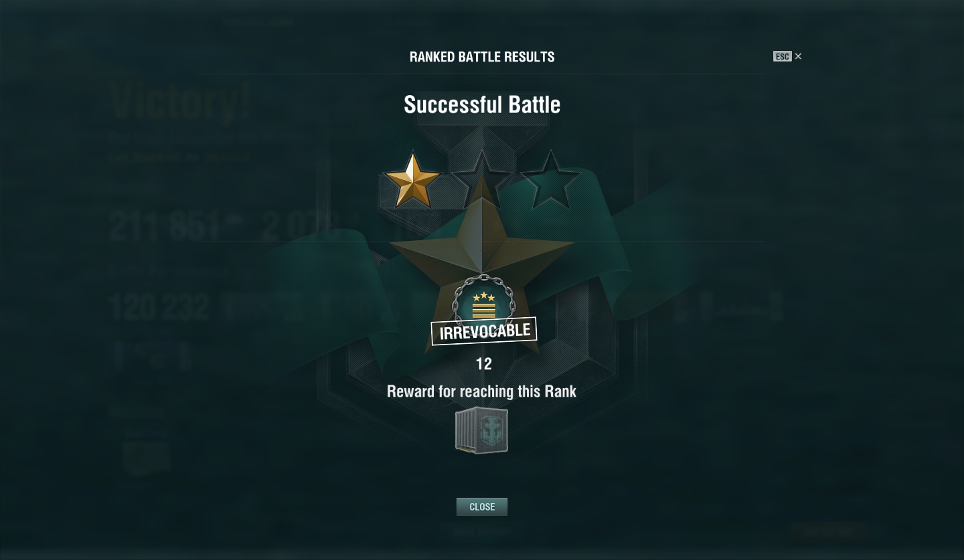Click the CLOSE button
Screen dimensions: 964x560
click(x=482, y=506)
